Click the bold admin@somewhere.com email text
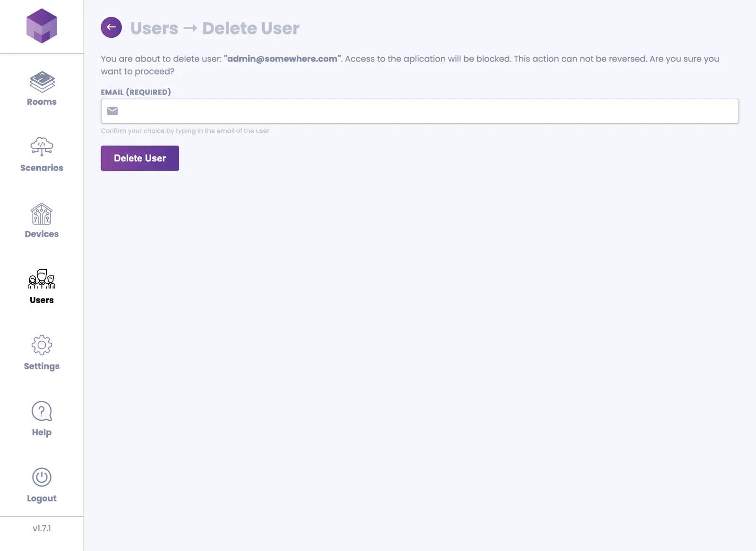The image size is (756, 551). point(282,59)
